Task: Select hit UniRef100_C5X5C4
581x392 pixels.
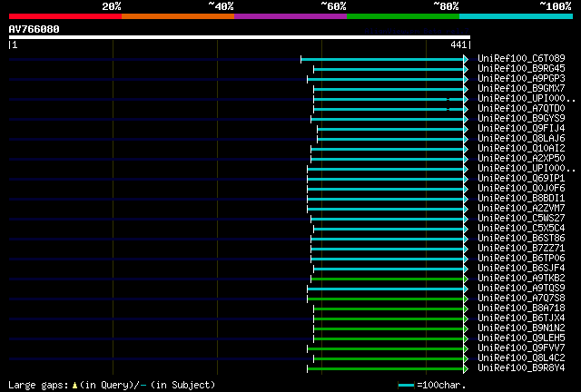Action: [x=521, y=229]
